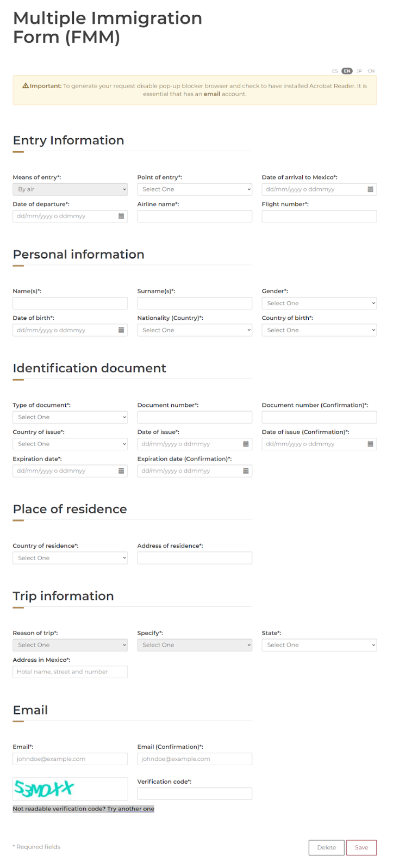Open the Type of document dropdown
The height and width of the screenshot is (868, 393).
[x=70, y=417]
